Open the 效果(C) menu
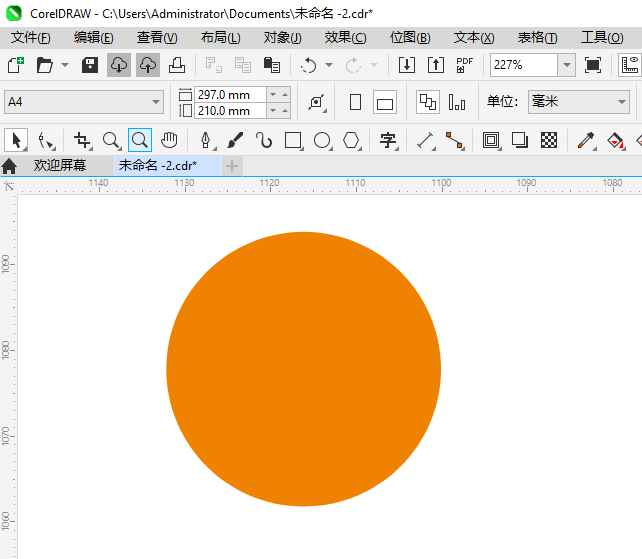The height and width of the screenshot is (559, 642). 345,37
